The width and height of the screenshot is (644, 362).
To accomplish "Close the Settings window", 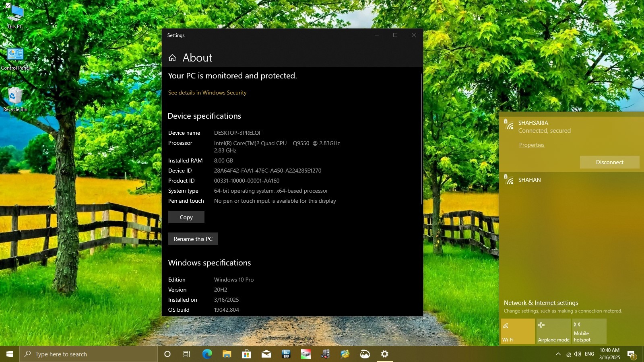I will coord(414,35).
